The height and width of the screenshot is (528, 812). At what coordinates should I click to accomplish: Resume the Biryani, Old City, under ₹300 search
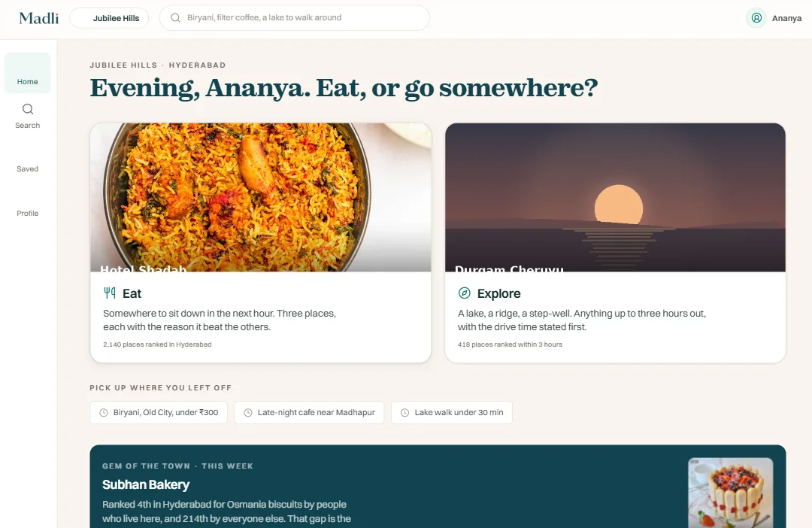coord(159,412)
